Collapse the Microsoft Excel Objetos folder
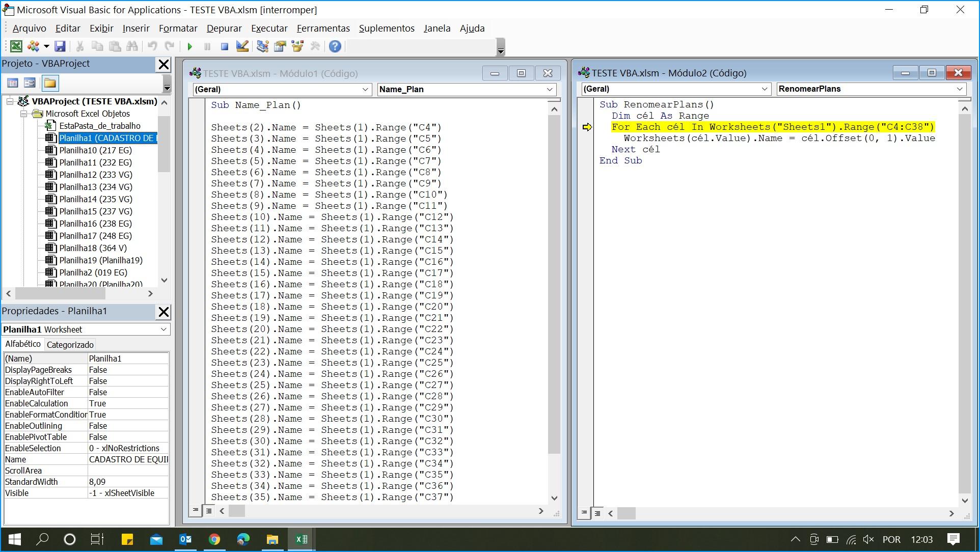Viewport: 980px width, 552px height. tap(23, 114)
